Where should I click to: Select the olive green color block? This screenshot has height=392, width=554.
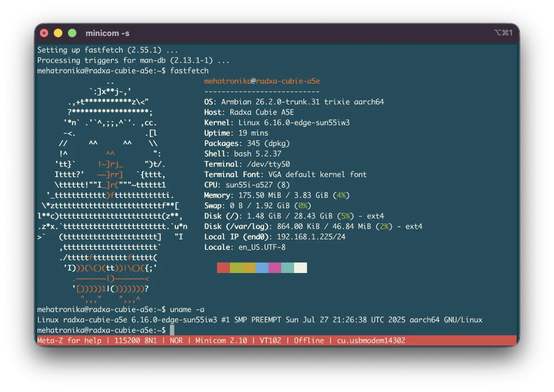[236, 268]
